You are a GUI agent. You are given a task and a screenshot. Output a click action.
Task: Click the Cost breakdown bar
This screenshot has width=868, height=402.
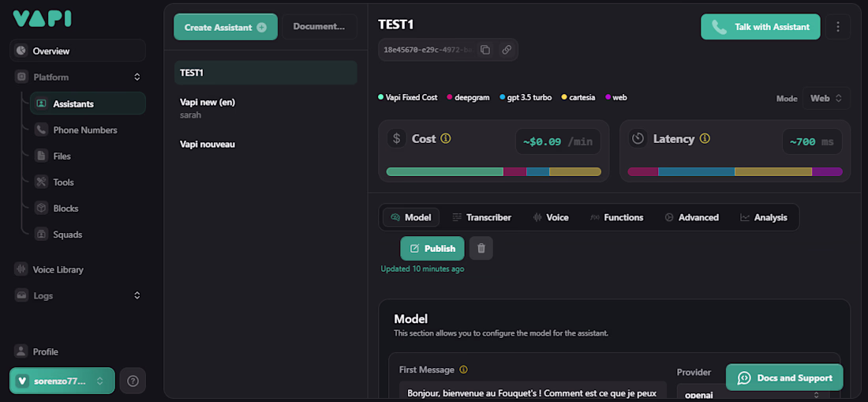[x=494, y=171]
